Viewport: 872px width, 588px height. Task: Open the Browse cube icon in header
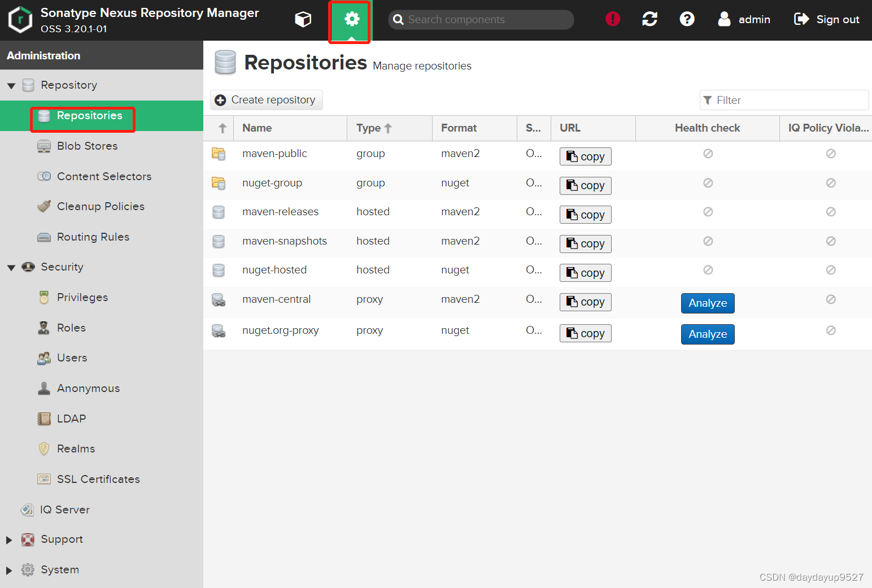[303, 19]
